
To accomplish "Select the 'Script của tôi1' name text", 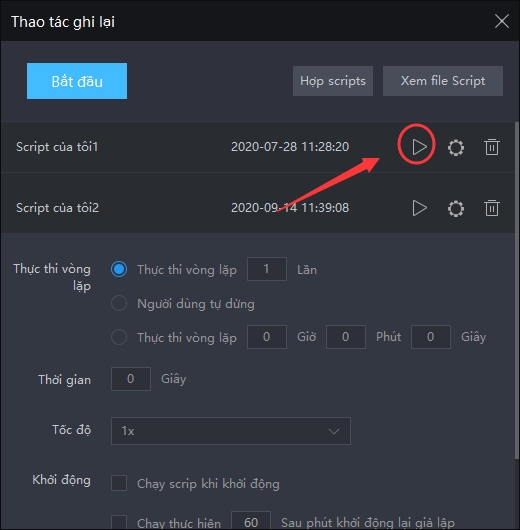I will [57, 147].
